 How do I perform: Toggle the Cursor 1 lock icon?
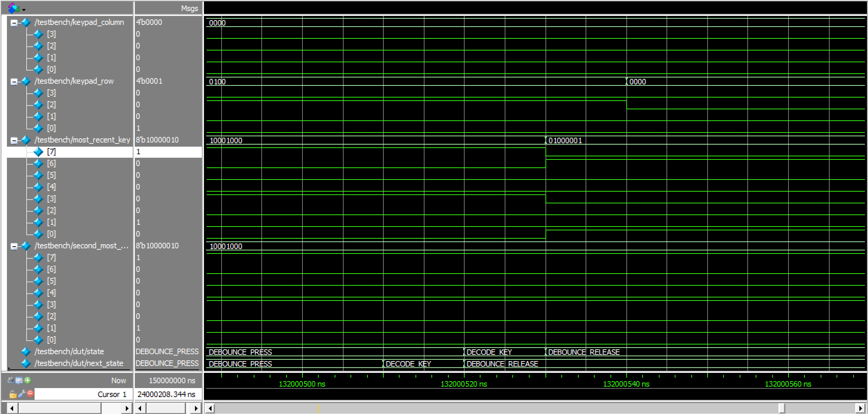[13, 394]
